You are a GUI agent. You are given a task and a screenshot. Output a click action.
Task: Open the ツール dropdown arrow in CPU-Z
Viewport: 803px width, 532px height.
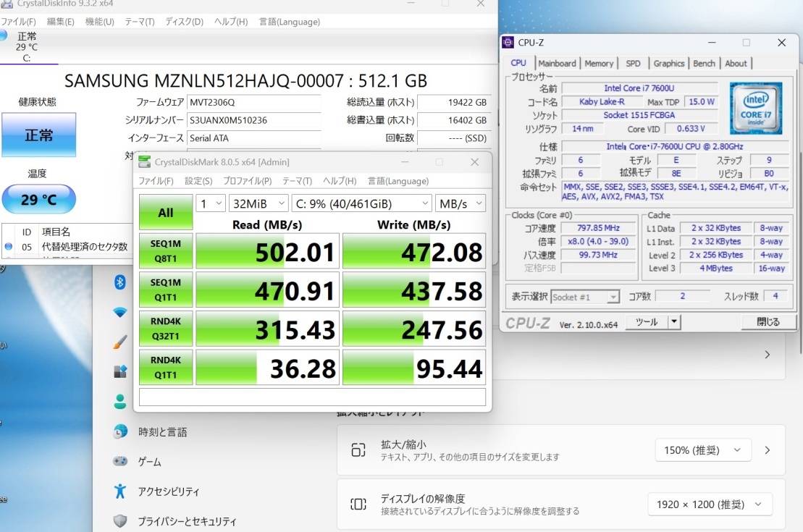pos(674,322)
